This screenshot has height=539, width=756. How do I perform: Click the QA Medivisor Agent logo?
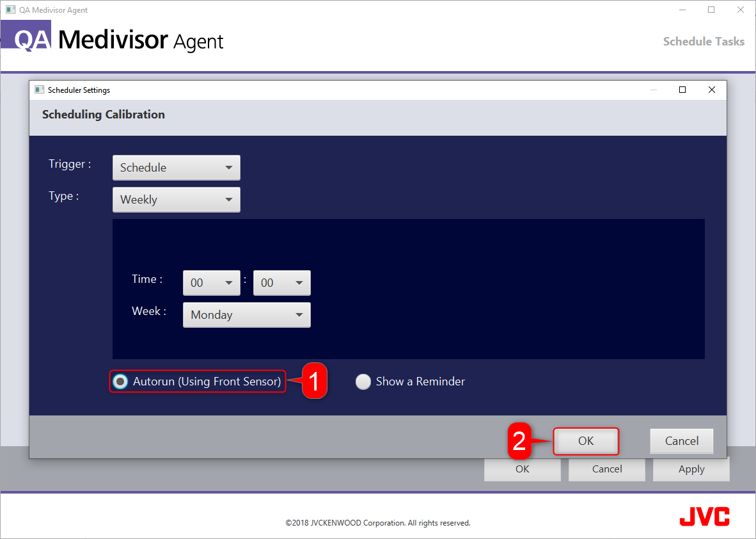[113, 36]
